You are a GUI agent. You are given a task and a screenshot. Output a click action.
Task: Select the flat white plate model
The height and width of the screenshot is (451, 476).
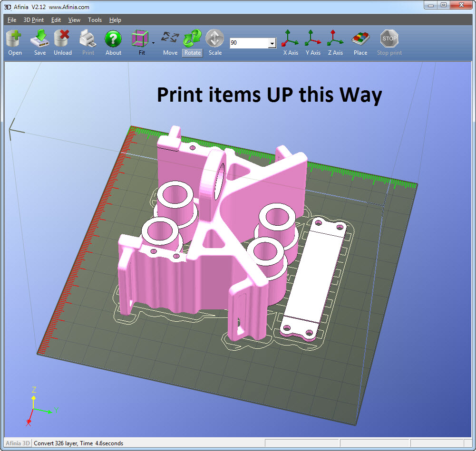[313, 278]
